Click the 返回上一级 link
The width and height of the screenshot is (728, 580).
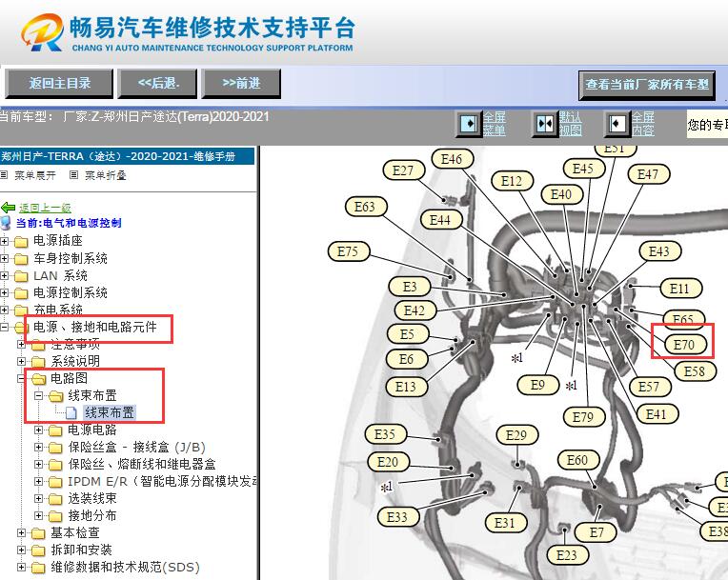(45, 208)
